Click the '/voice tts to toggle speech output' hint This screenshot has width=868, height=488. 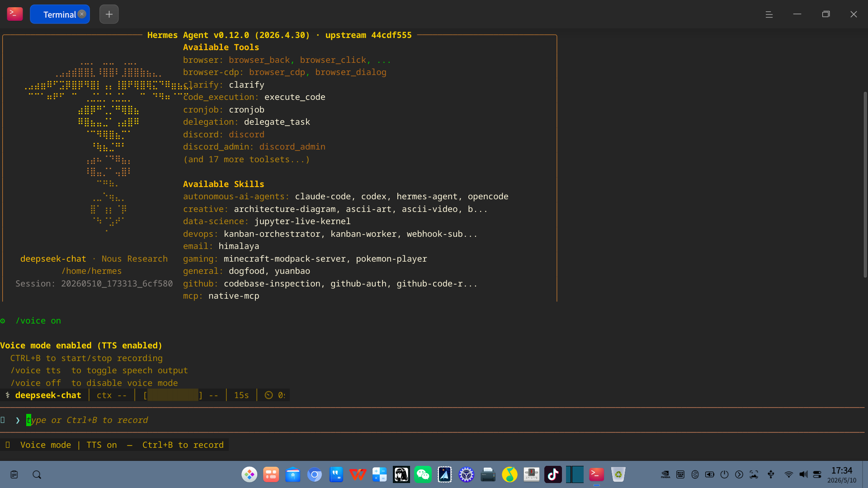[99, 371]
